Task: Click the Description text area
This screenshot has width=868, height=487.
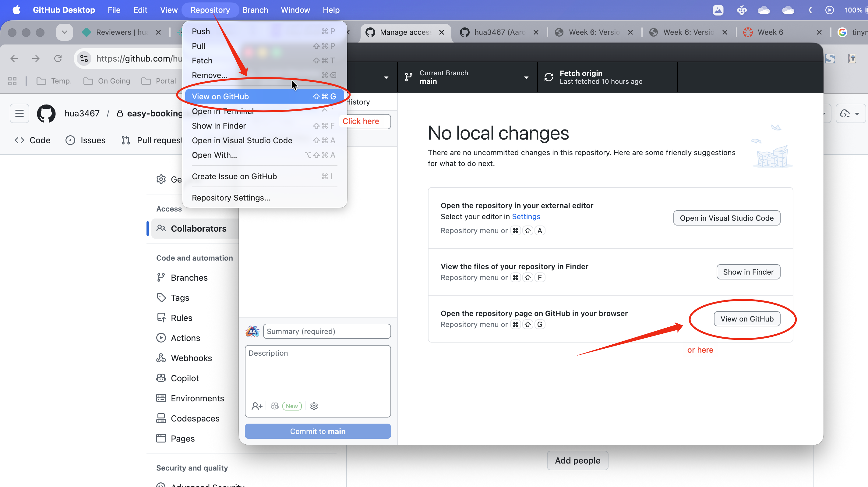Action: (318, 381)
